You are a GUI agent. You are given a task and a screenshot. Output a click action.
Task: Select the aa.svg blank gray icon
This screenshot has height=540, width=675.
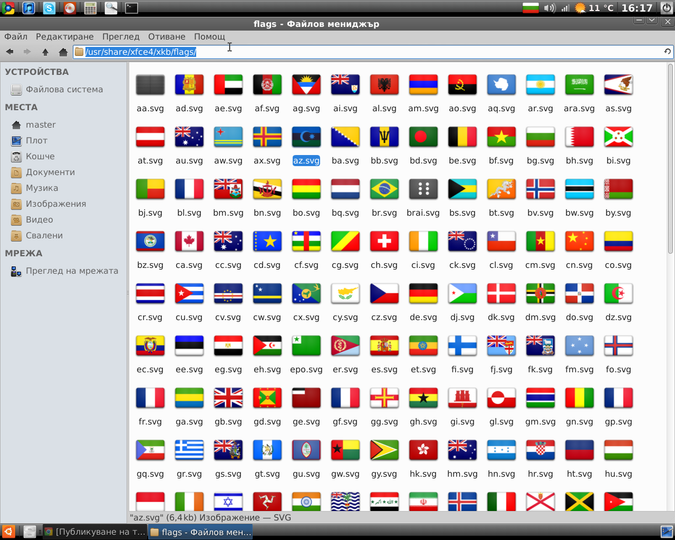[x=150, y=85]
